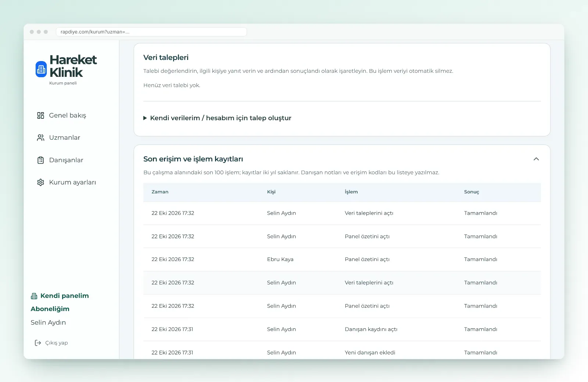Collapse Son erişim ve işlem kayıtları with the chevron
This screenshot has height=382, width=588.
[x=536, y=159]
